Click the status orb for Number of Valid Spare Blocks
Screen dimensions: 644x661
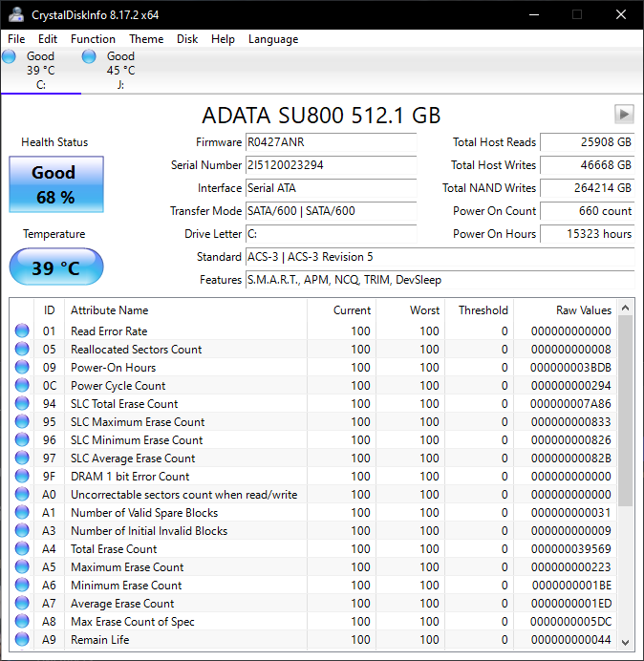22,512
